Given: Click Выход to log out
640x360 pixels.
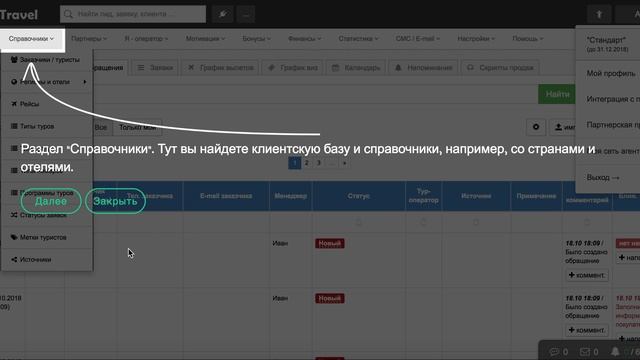Looking at the screenshot, I should (603, 178).
